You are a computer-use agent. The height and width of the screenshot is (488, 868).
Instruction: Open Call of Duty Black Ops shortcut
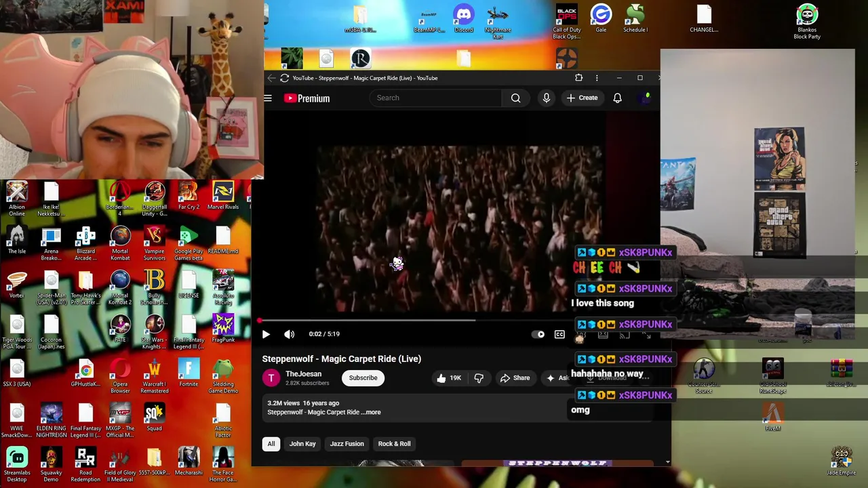click(566, 22)
